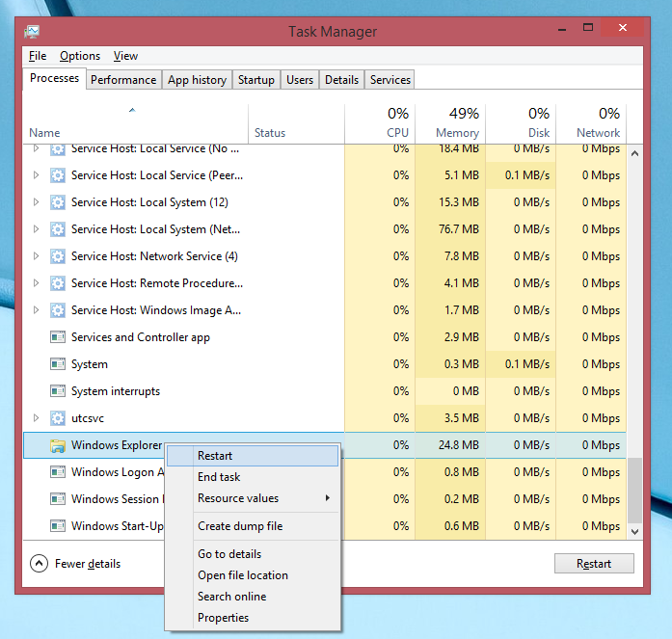Screen dimensions: 672x639
Task: Open Properties from the context menu
Action: coord(253,618)
